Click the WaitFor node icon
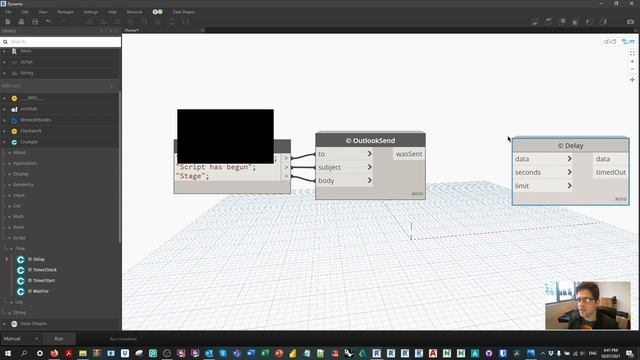 point(21,291)
